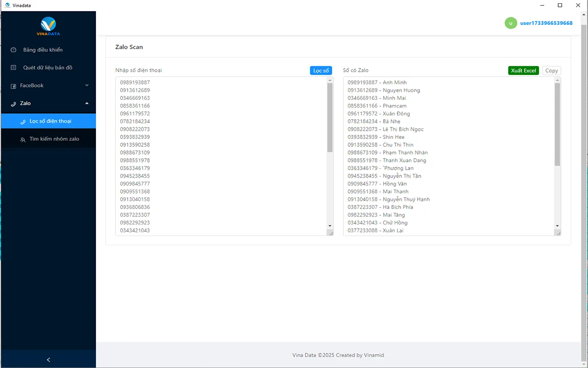Click the Facebook icon in sidebar
Screen dimensions: 588x368
click(x=13, y=86)
